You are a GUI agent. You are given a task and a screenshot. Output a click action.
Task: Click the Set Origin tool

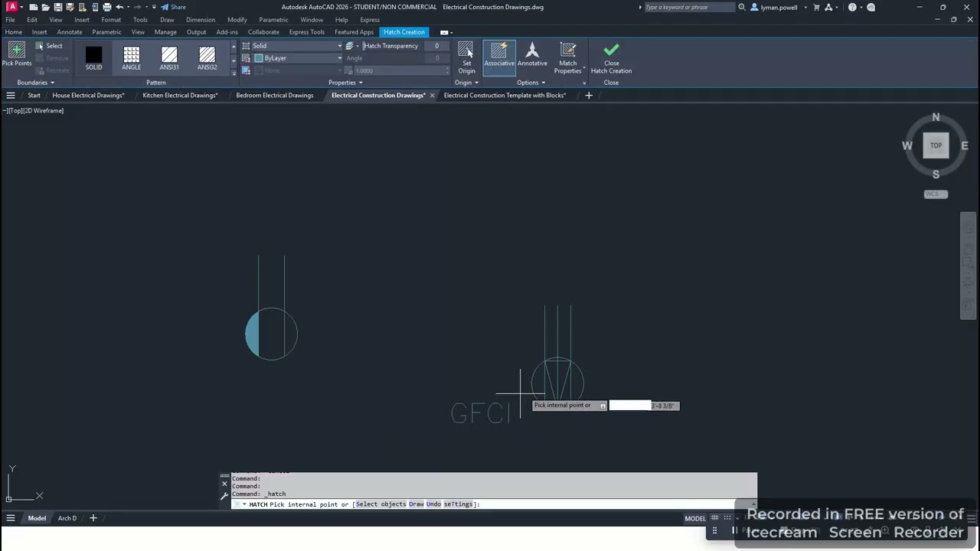[466, 57]
